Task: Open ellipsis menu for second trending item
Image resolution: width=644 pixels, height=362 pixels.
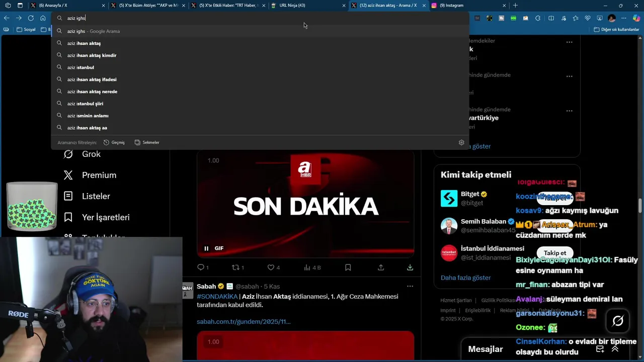Action: [x=569, y=76]
